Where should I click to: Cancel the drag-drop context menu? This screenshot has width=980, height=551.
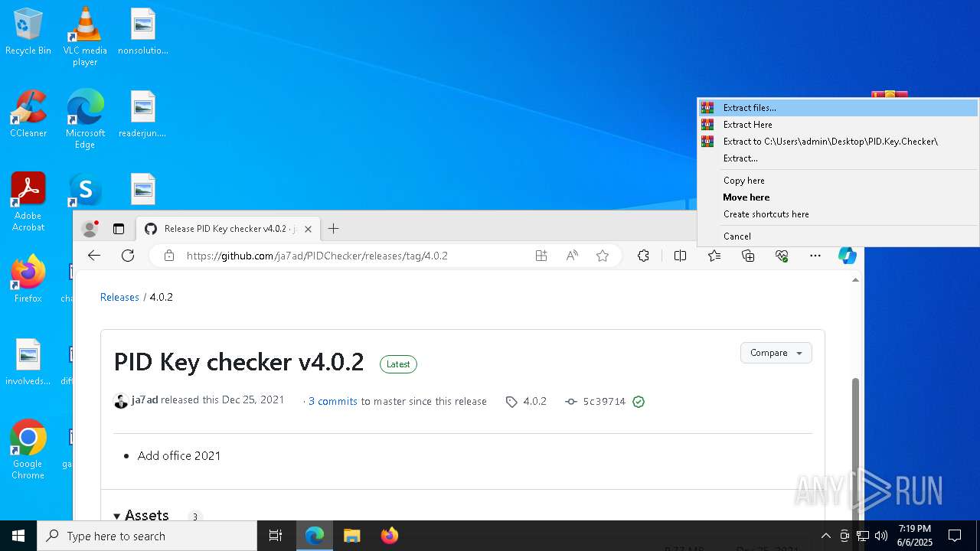pos(838,236)
